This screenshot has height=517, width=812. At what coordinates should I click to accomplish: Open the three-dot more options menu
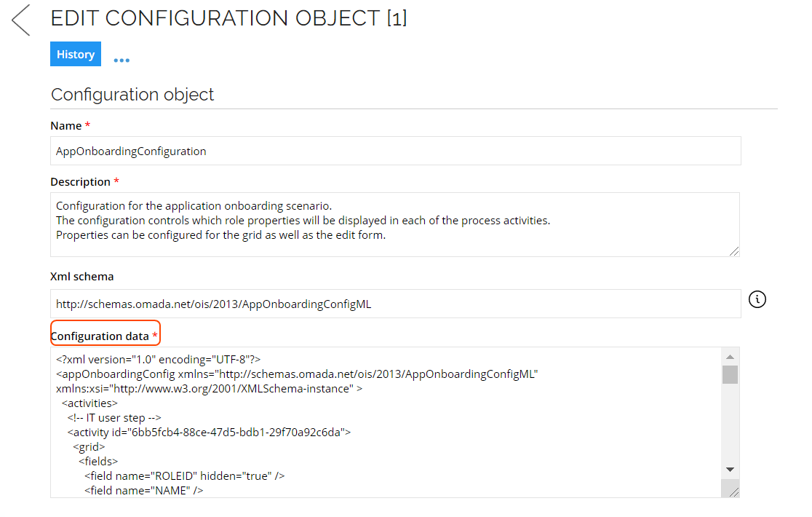pyautogui.click(x=122, y=60)
